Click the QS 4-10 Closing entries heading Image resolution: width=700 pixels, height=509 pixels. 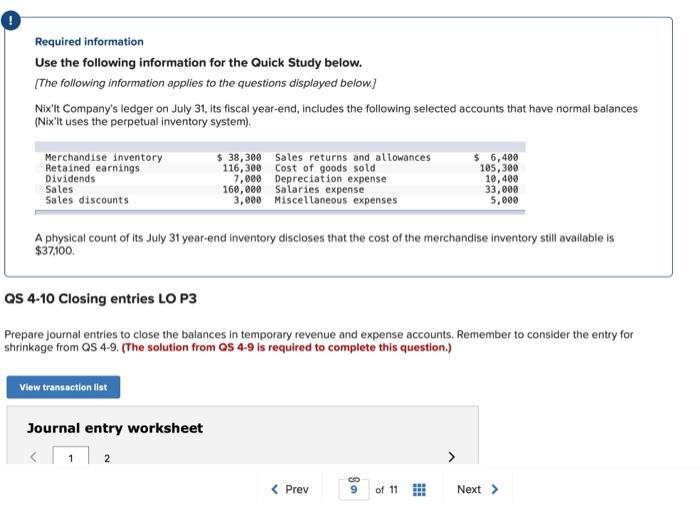tap(100, 298)
